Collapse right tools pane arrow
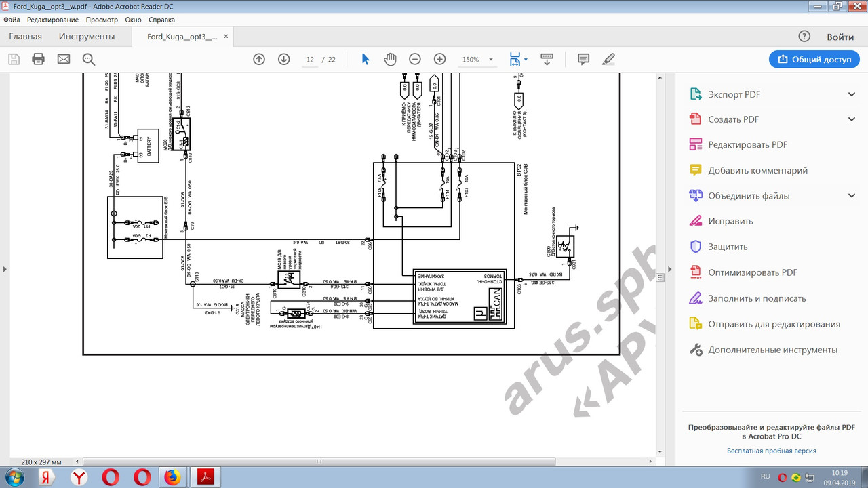Viewport: 868px width, 488px height. pyautogui.click(x=671, y=269)
